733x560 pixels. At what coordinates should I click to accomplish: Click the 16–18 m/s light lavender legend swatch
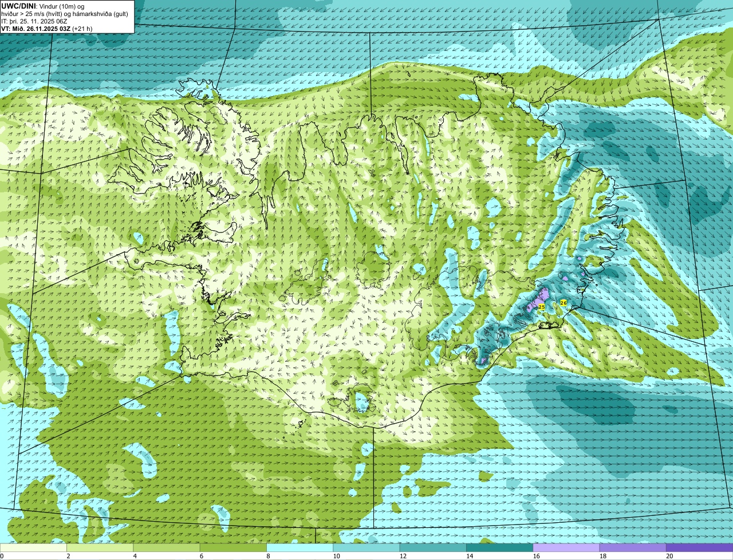(x=566, y=547)
